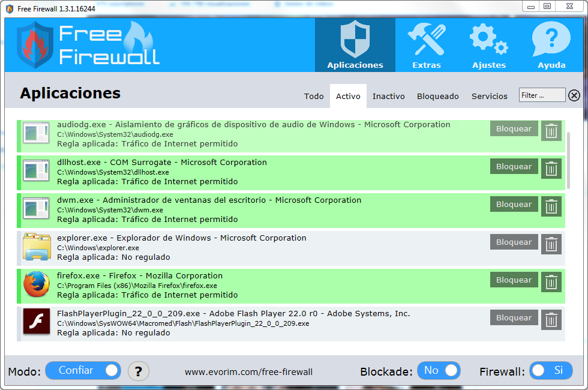Delete the explorer.exe rule with trash icon
The image size is (588, 390).
[x=551, y=245]
